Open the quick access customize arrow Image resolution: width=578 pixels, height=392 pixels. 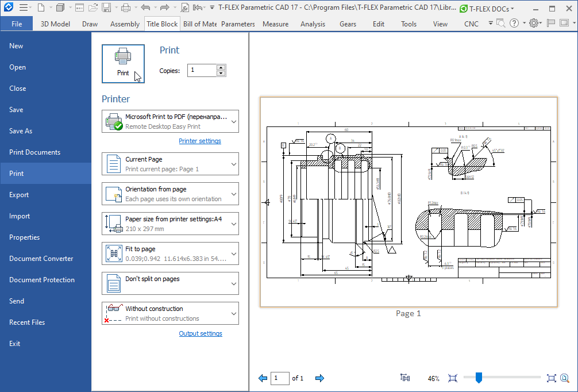pyautogui.click(x=212, y=7)
